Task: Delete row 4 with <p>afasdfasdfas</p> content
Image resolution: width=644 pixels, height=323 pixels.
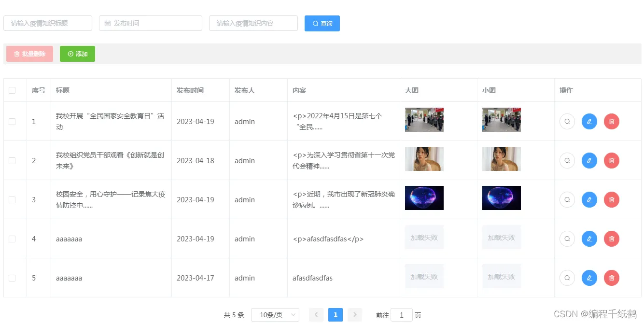Action: [611, 239]
